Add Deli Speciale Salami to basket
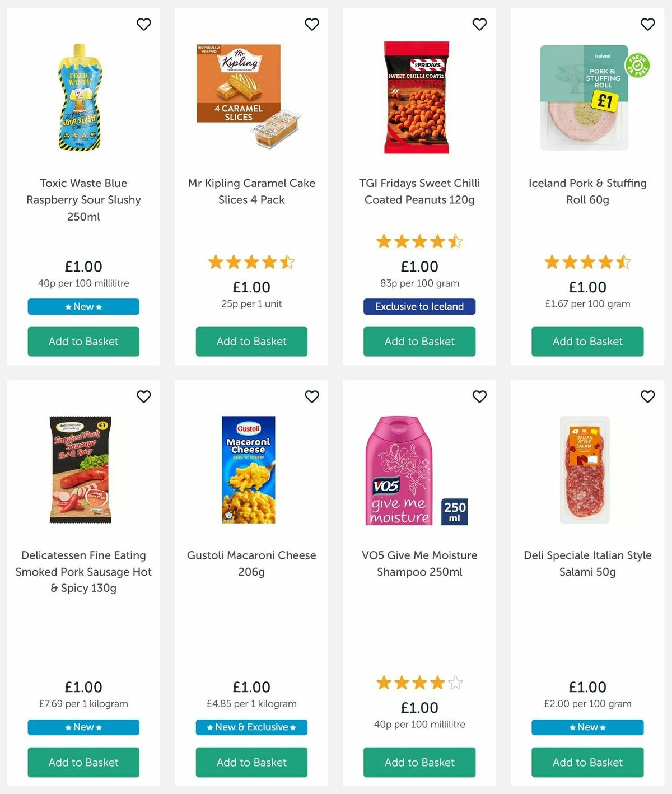672x794 pixels. [587, 762]
